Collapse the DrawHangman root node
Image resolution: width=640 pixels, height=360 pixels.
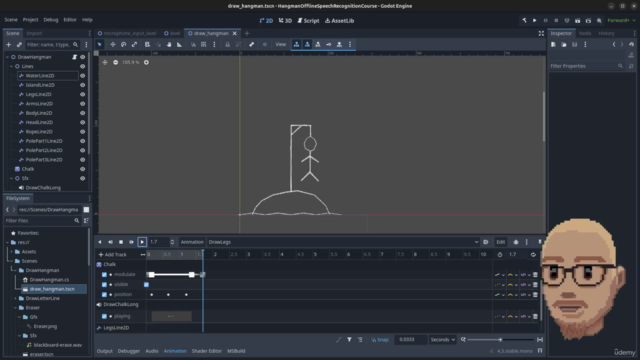click(7, 57)
